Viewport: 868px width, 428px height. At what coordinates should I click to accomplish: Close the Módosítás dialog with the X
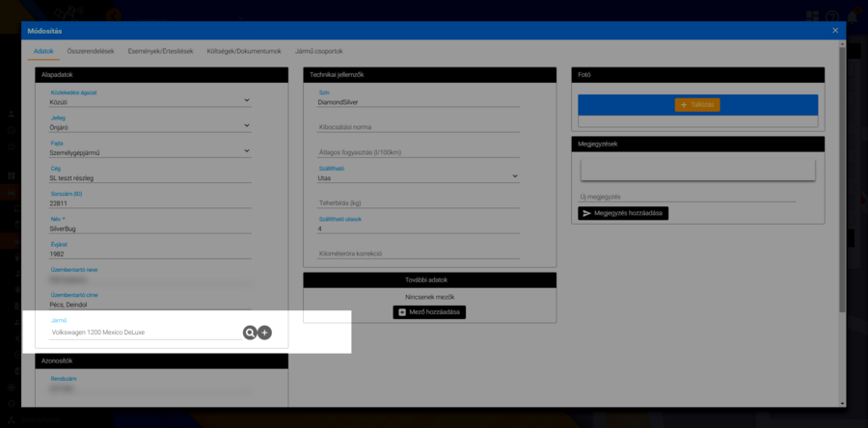click(835, 31)
